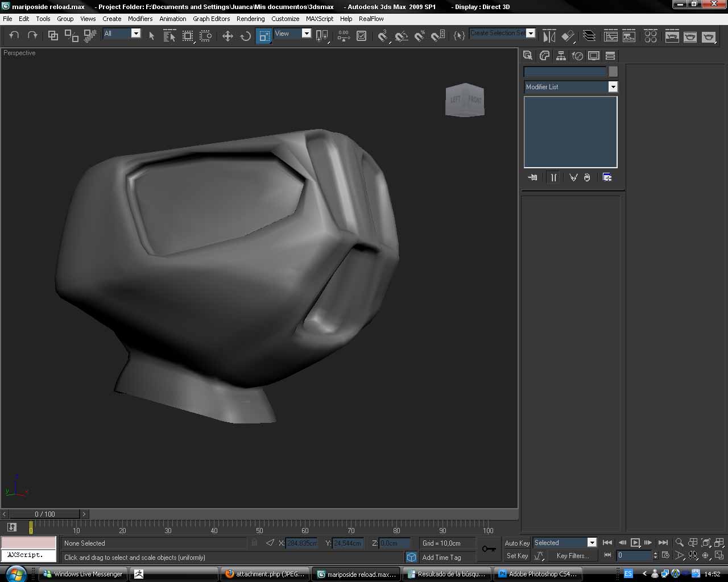Click the Use Pivot Point Center button
The width and height of the screenshot is (728, 582).
pyautogui.click(x=322, y=35)
